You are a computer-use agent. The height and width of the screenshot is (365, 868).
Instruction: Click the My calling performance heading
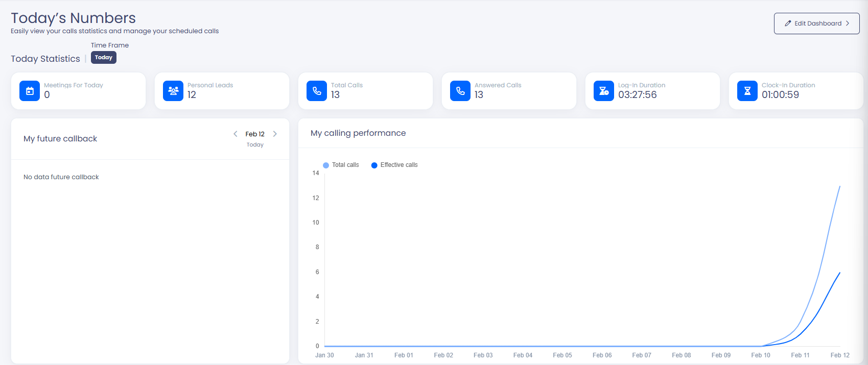tap(358, 133)
